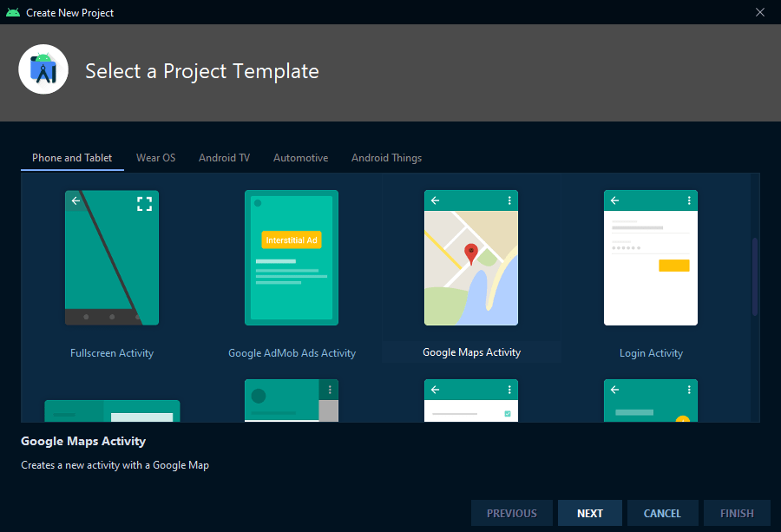Image resolution: width=781 pixels, height=532 pixels.
Task: Click the CANCEL button
Action: 662,513
